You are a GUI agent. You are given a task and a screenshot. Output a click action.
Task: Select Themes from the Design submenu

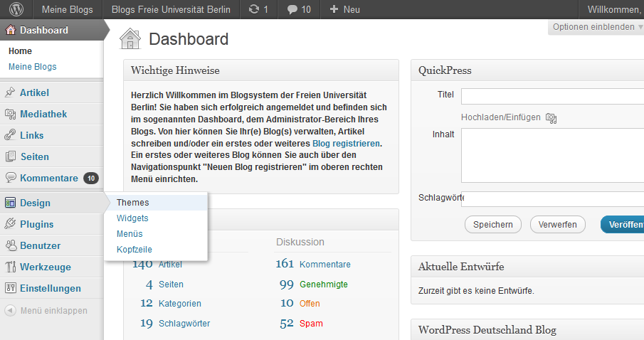coord(133,203)
